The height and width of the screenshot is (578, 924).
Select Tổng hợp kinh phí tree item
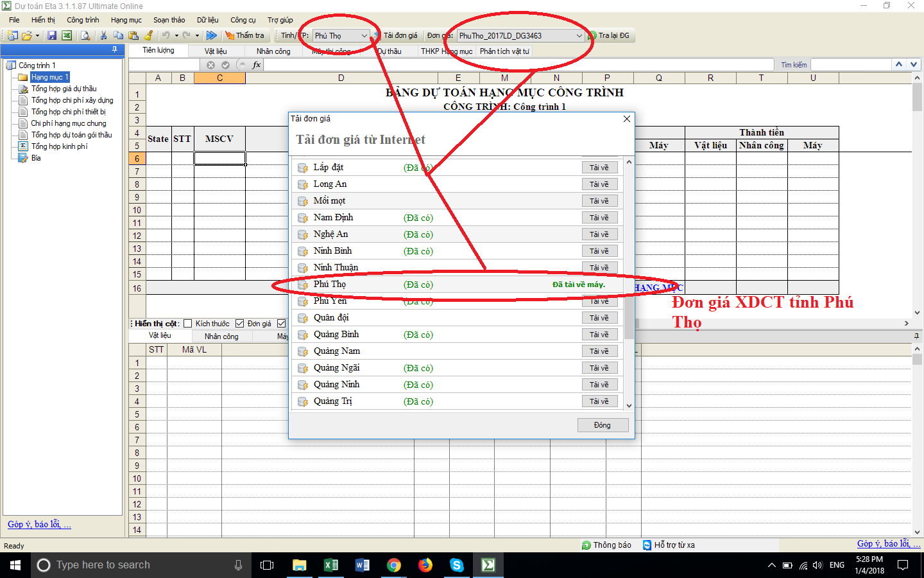click(x=59, y=146)
